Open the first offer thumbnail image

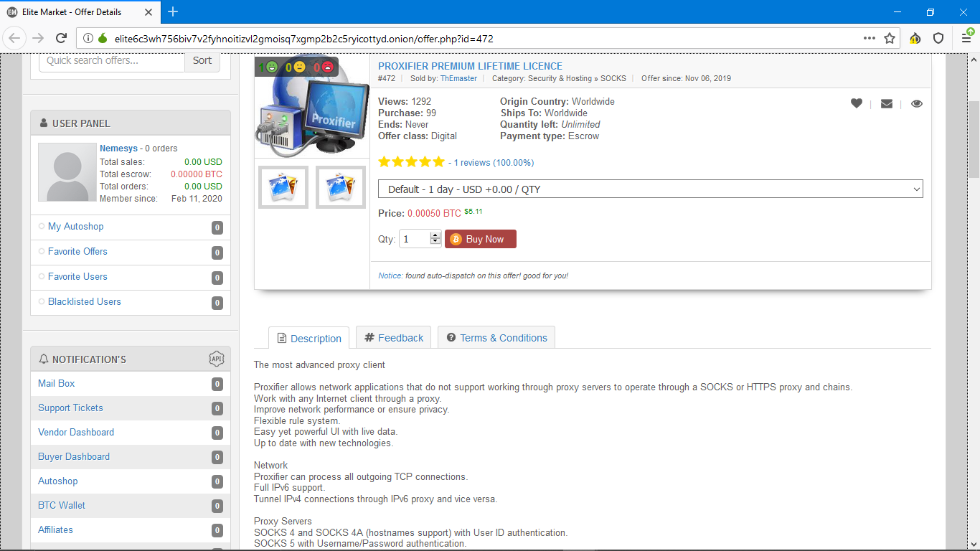click(283, 187)
